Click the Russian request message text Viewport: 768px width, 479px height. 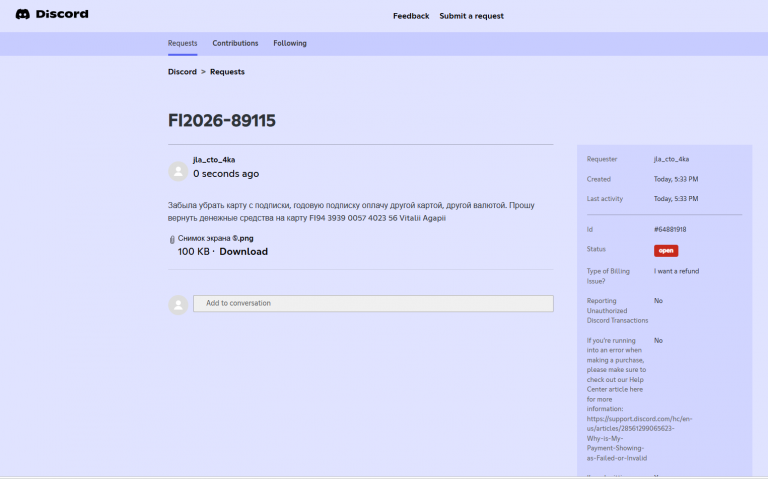coord(351,212)
